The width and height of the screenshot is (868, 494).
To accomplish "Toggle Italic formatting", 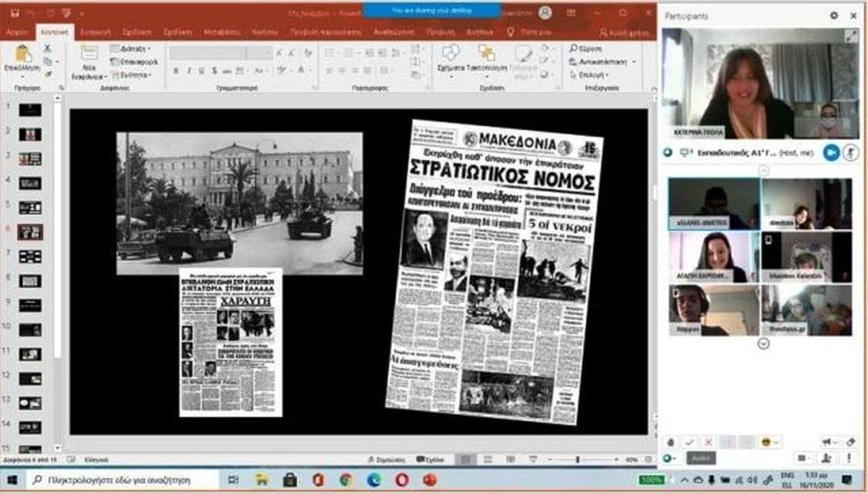I will [x=188, y=71].
